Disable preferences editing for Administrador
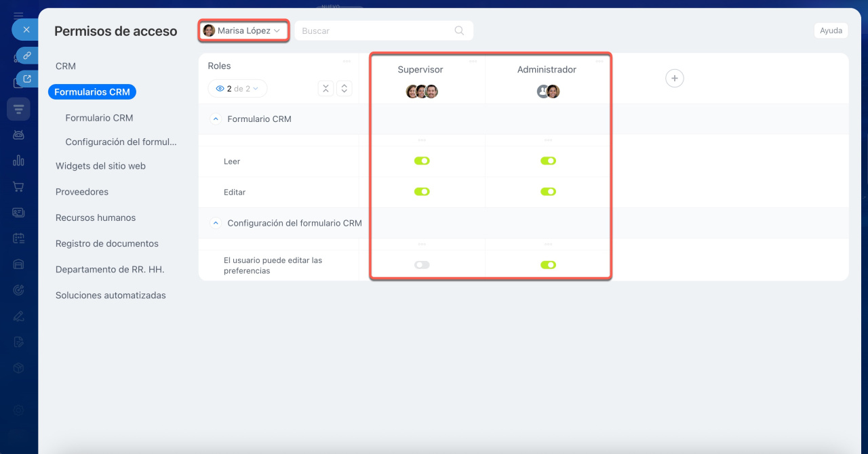The height and width of the screenshot is (454, 868). click(548, 265)
